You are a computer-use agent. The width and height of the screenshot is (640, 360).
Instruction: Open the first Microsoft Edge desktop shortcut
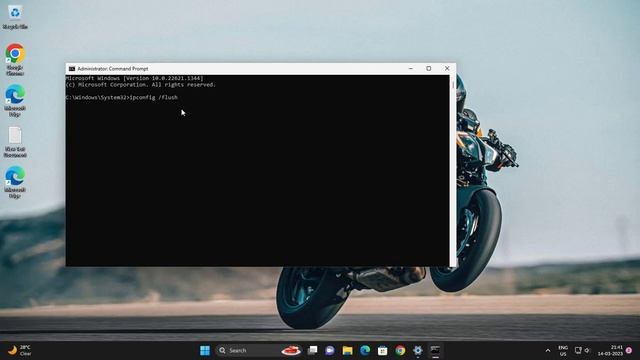click(x=15, y=100)
